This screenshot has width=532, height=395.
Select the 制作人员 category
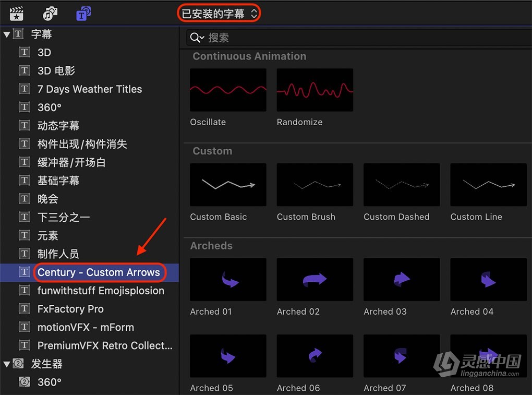click(58, 254)
